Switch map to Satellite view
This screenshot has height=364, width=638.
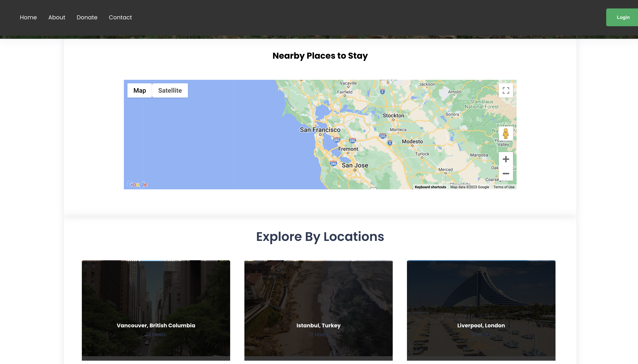point(170,90)
